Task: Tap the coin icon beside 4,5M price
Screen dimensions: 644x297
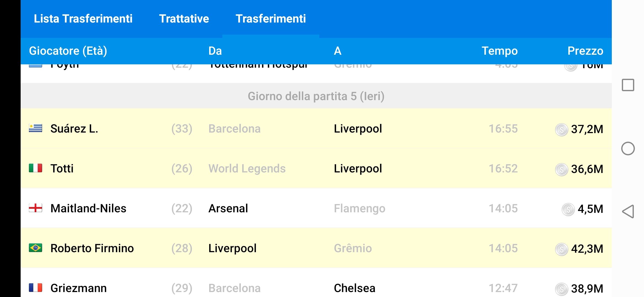Action: click(x=568, y=209)
